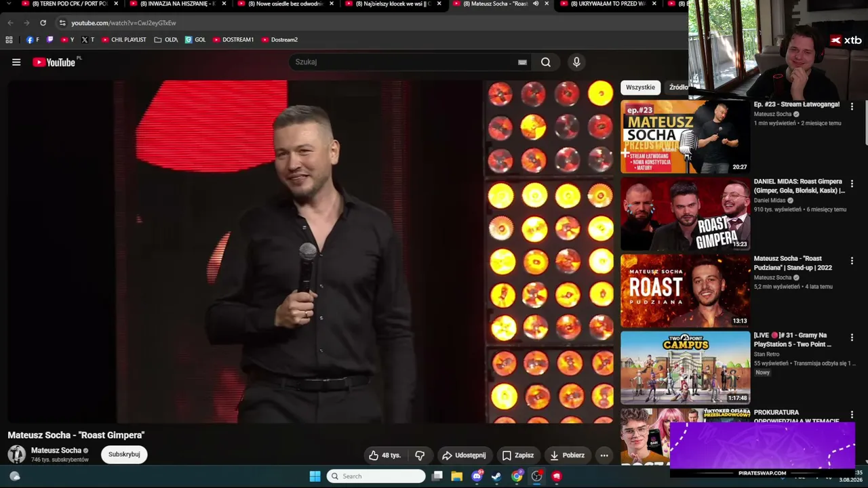Open options for Ep. #23 Stream Łatwogang video
This screenshot has width=868, height=488.
[x=852, y=106]
